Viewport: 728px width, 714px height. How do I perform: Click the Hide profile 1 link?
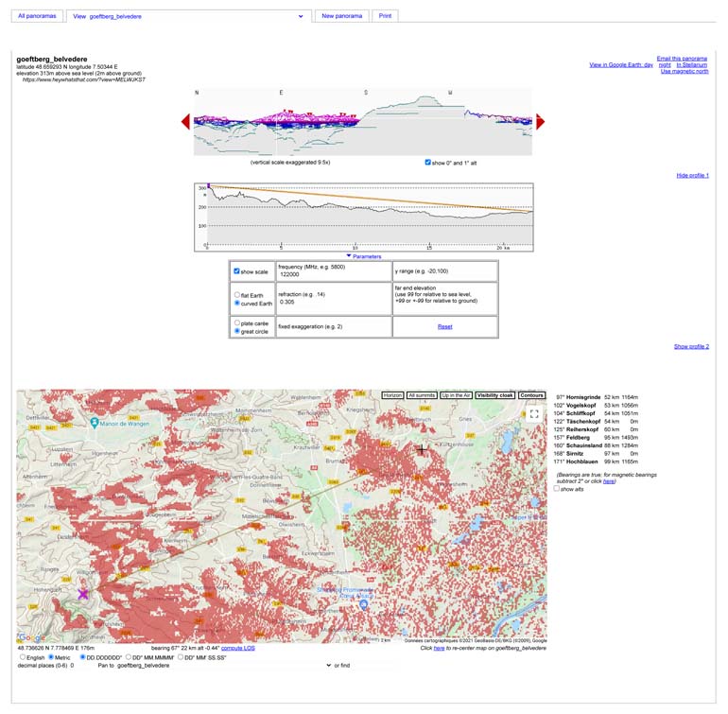click(692, 176)
